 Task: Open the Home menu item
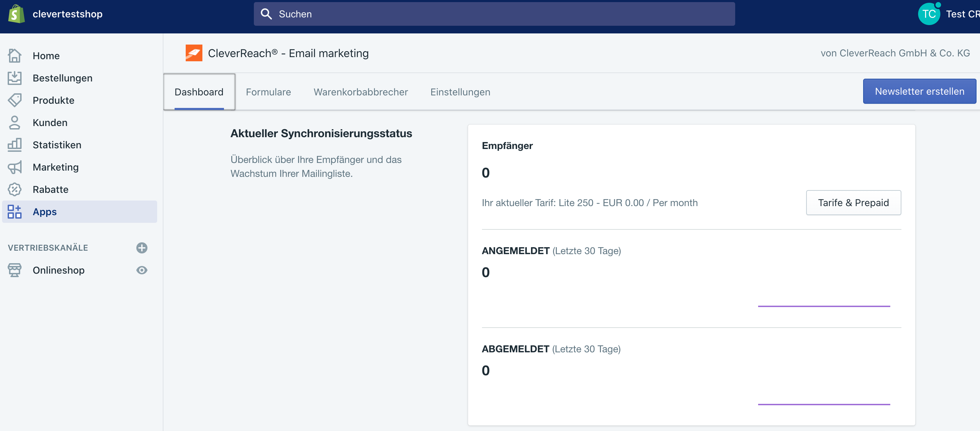(x=80, y=56)
